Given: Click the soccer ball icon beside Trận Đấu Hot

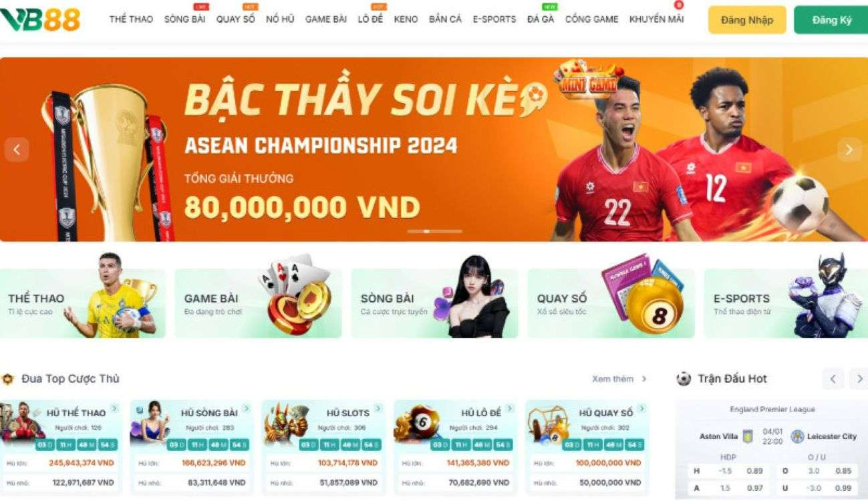Looking at the screenshot, I should [684, 379].
